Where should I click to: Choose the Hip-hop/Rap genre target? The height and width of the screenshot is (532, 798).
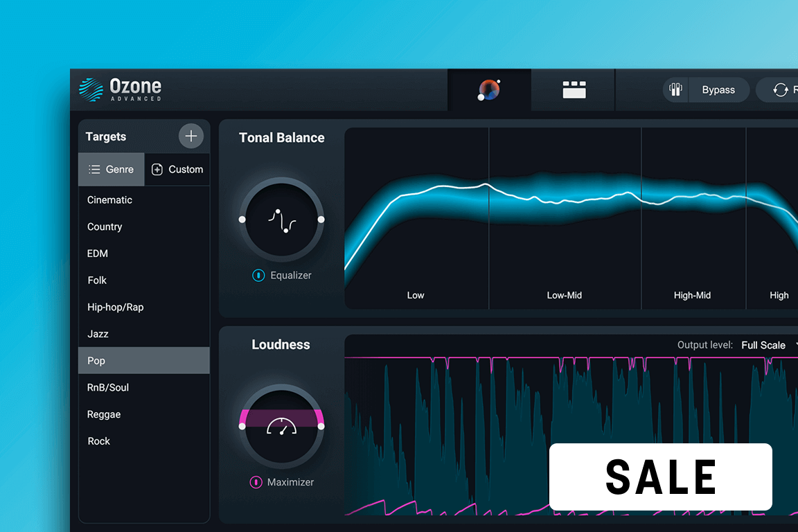pyautogui.click(x=144, y=307)
